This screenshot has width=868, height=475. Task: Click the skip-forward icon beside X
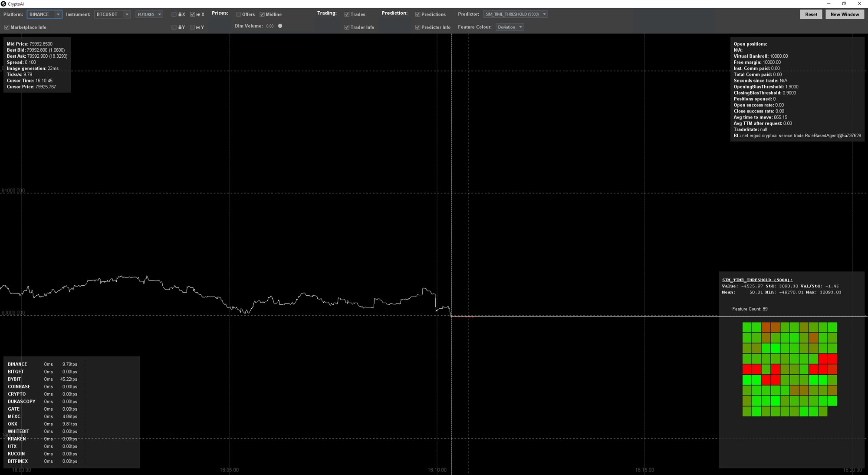coord(198,14)
